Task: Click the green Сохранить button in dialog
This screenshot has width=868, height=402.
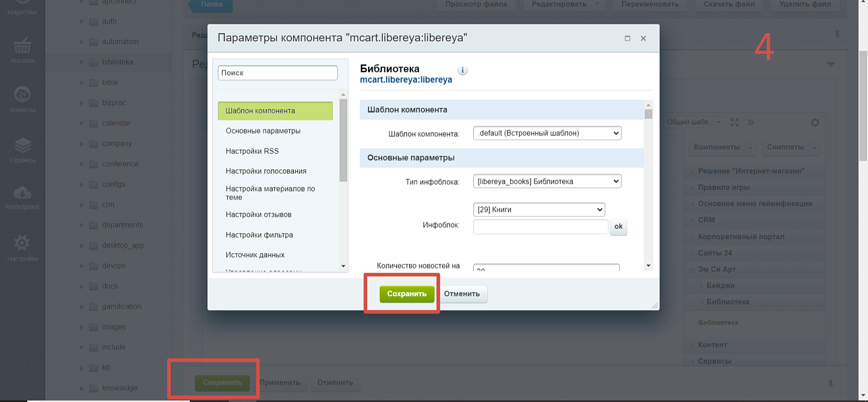Action: point(406,294)
